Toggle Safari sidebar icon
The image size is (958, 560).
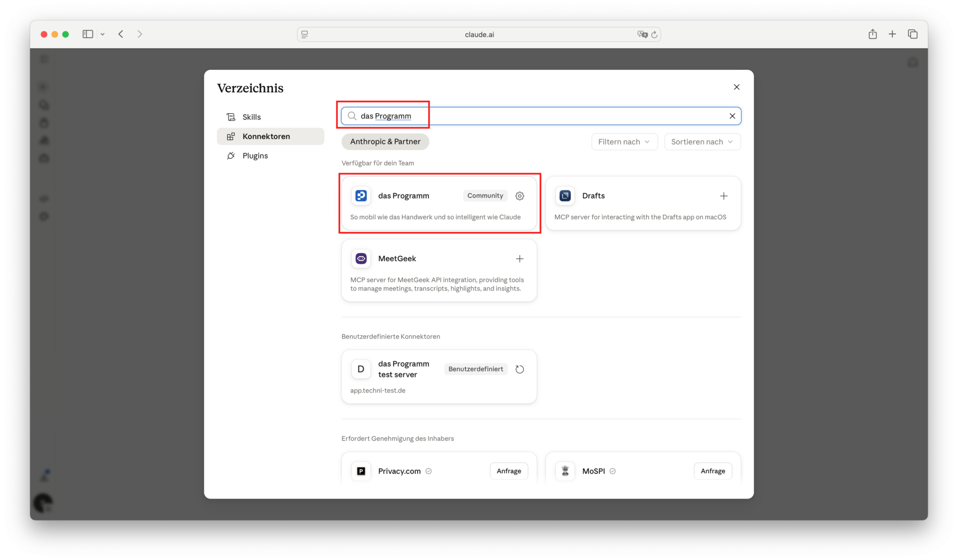point(88,34)
